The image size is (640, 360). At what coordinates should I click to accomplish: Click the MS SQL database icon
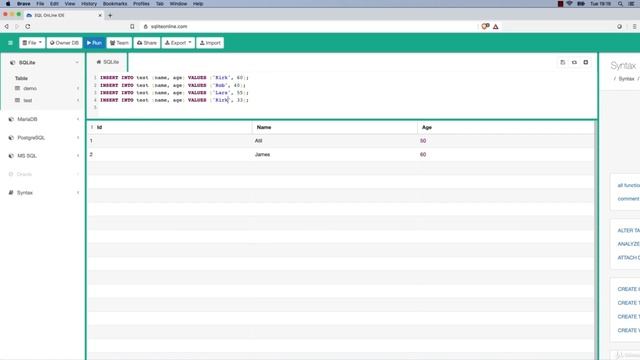(x=11, y=156)
